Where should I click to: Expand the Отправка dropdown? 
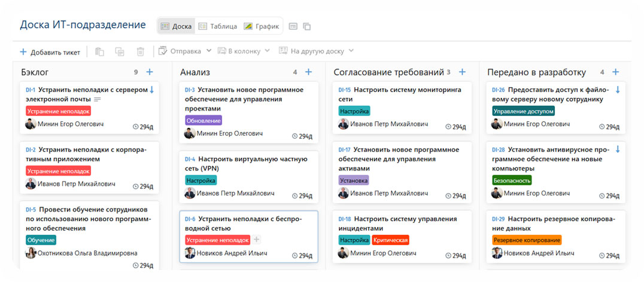184,51
